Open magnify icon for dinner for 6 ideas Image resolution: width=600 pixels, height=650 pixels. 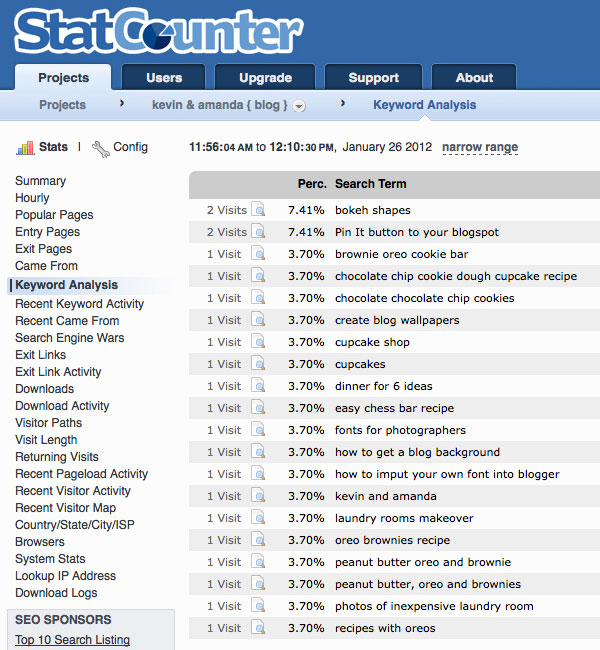258,385
